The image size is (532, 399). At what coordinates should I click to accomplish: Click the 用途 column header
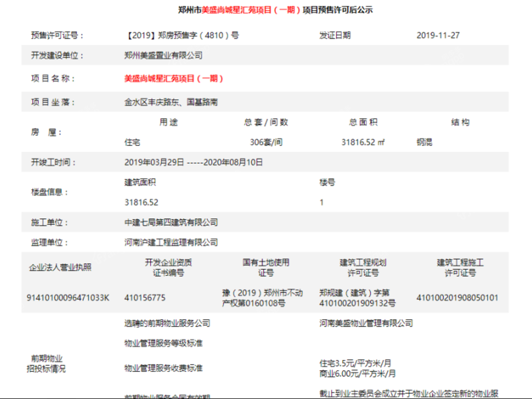tap(168, 122)
